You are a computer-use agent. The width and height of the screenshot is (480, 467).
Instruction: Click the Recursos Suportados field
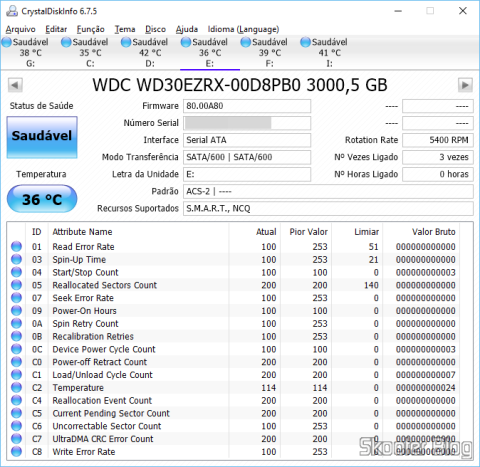point(328,208)
